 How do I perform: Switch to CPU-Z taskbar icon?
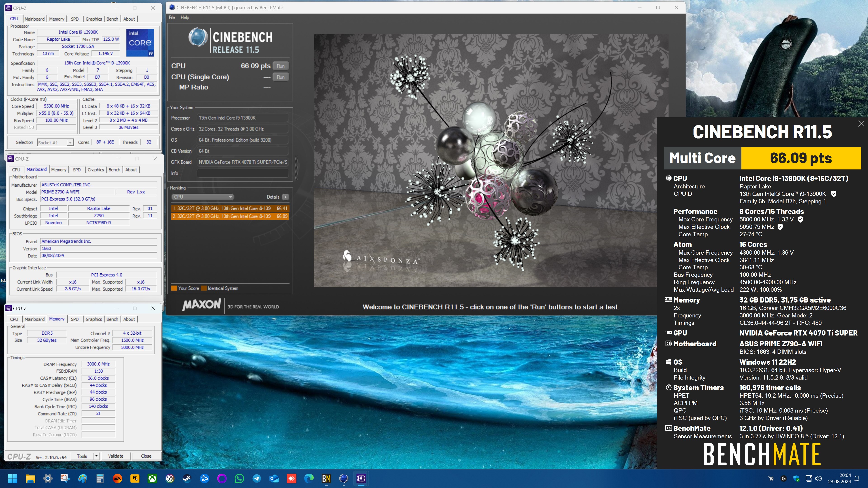[361, 479]
